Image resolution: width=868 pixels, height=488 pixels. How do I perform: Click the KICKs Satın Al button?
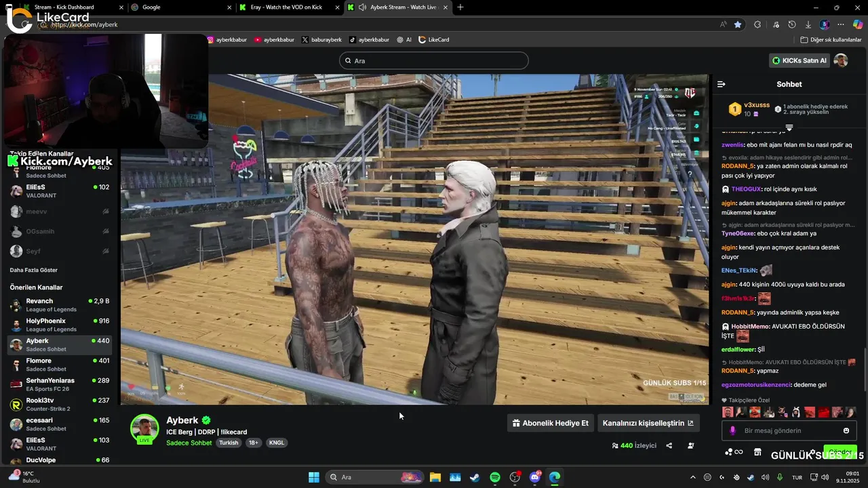click(x=800, y=60)
